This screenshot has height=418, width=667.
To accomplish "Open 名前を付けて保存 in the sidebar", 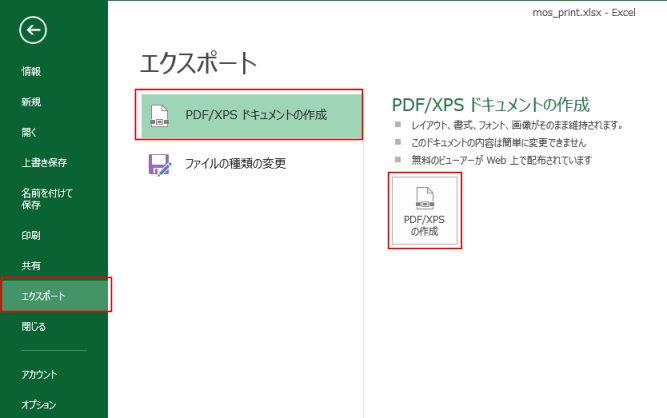I will [x=47, y=199].
